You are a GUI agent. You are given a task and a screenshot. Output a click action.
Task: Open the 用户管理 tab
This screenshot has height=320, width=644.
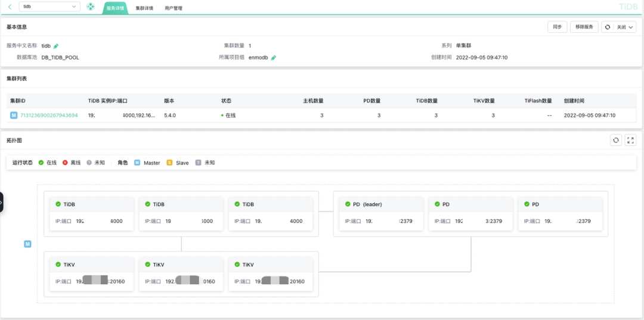[x=174, y=8]
